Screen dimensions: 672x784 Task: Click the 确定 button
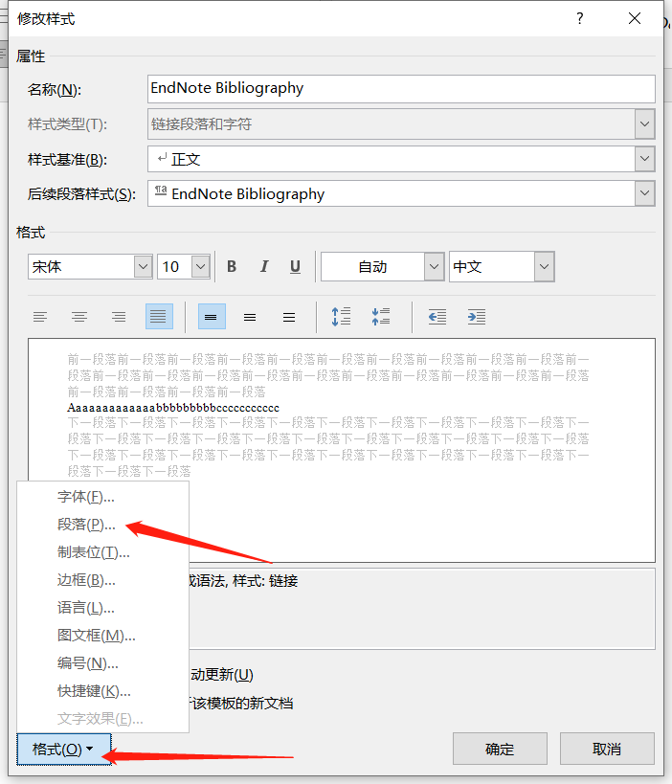coord(500,749)
